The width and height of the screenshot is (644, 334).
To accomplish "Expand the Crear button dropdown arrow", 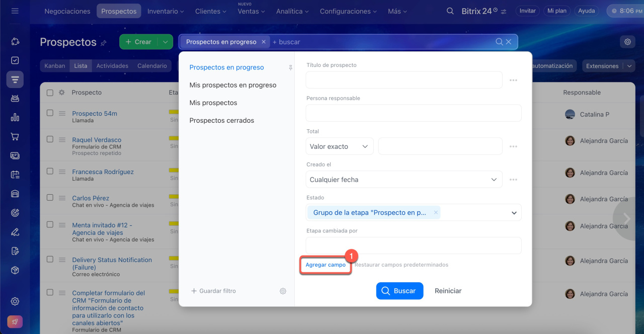I will coord(165,42).
